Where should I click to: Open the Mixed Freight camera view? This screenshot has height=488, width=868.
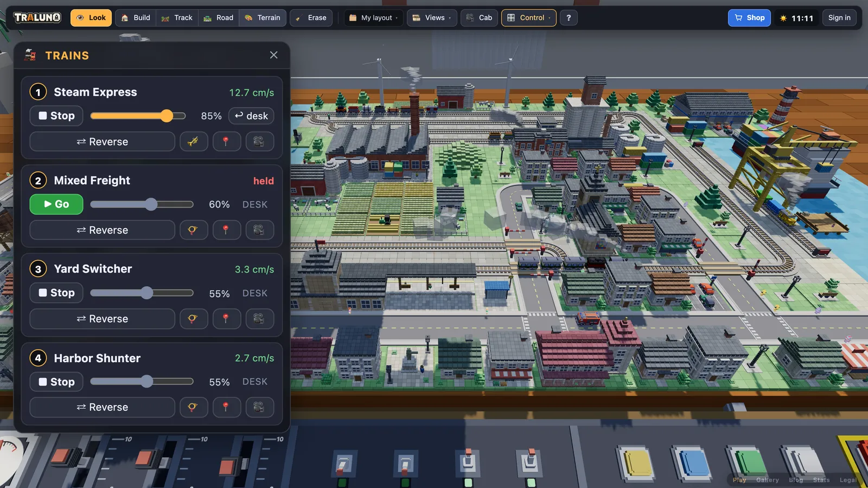point(259,230)
